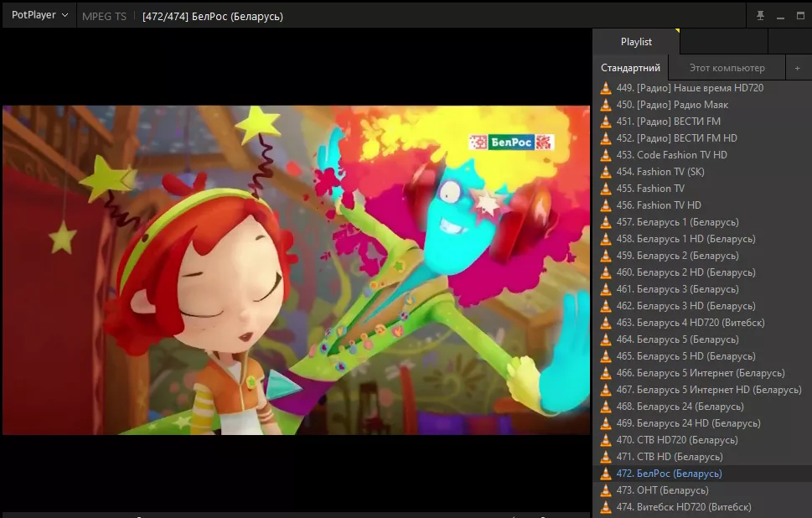812x518 pixels.
Task: Click cone icon beside 463. Беларусь 4 HD720
Action: coord(605,322)
